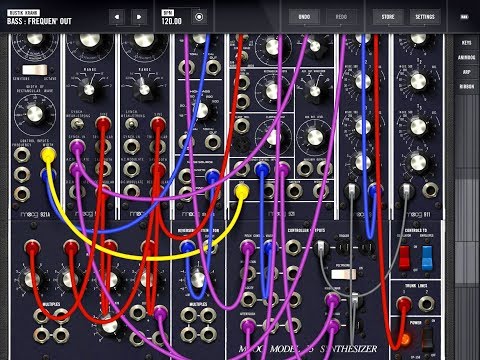Open the Keys controller panel
480x360 pixels.
(x=466, y=43)
